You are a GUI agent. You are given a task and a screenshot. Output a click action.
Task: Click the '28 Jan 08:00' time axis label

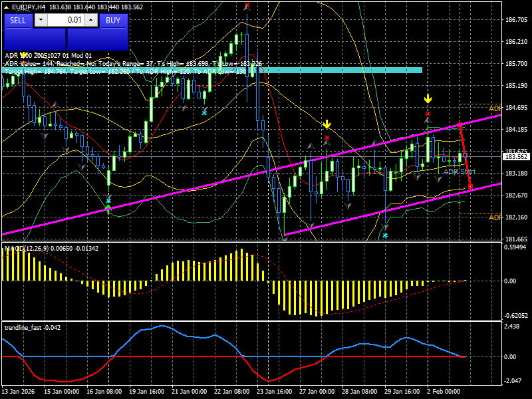pyautogui.click(x=359, y=391)
